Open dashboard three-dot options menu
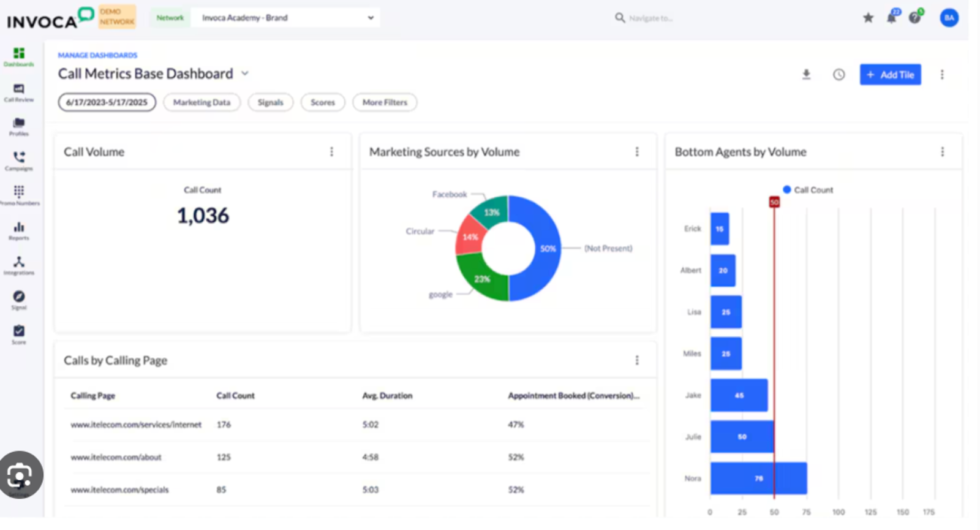This screenshot has height=530, width=980. 942,75
